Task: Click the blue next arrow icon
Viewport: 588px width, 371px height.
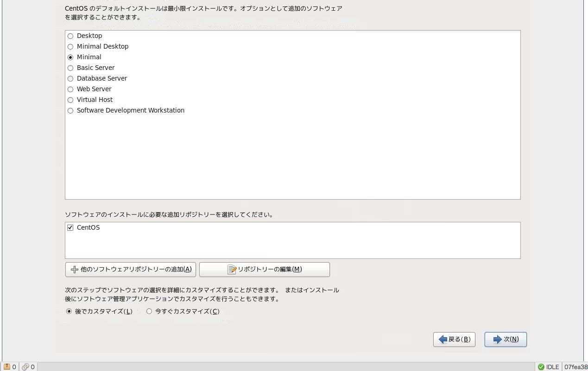Action: [x=498, y=340]
